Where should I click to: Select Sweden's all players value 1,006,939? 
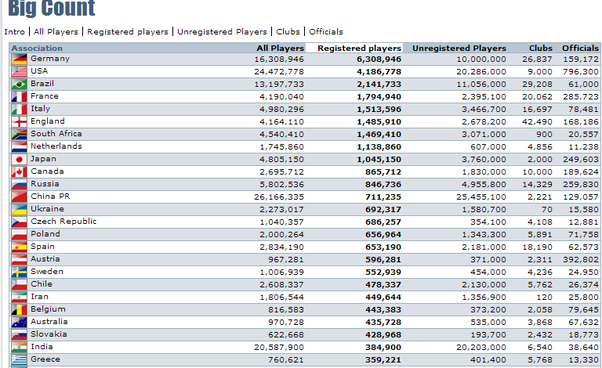tap(282, 272)
